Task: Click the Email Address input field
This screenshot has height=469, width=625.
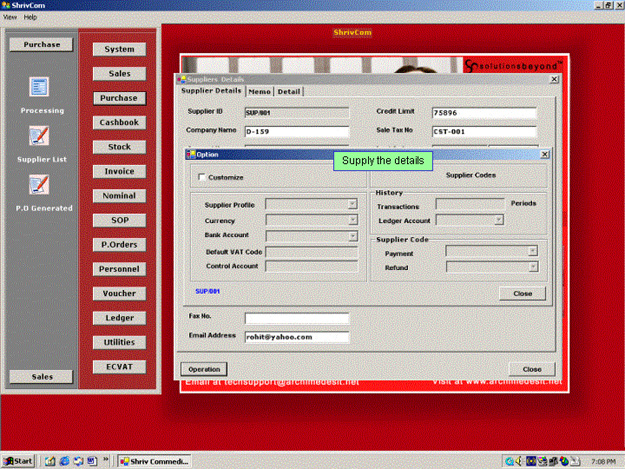Action: click(x=296, y=337)
